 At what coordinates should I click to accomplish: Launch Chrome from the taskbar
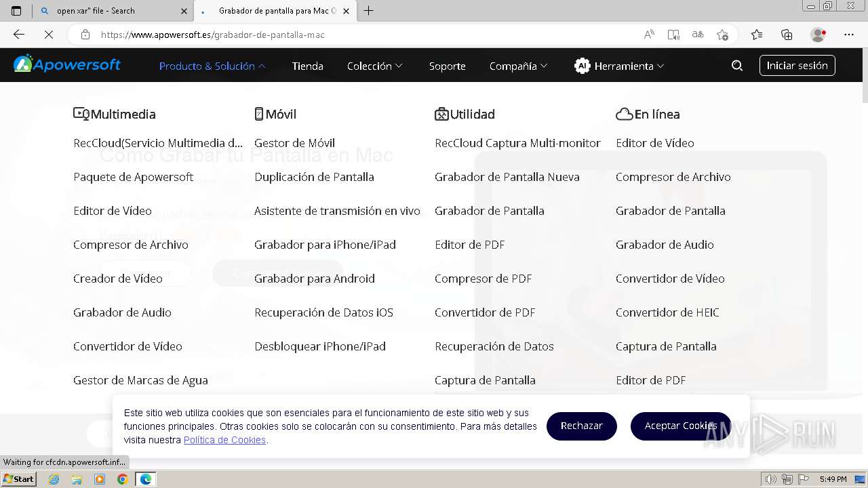122,479
